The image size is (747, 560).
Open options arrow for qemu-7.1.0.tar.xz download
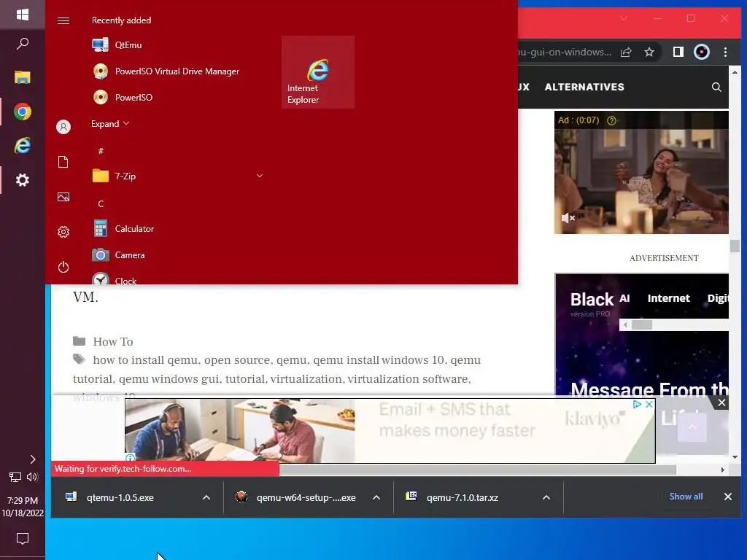(x=546, y=497)
